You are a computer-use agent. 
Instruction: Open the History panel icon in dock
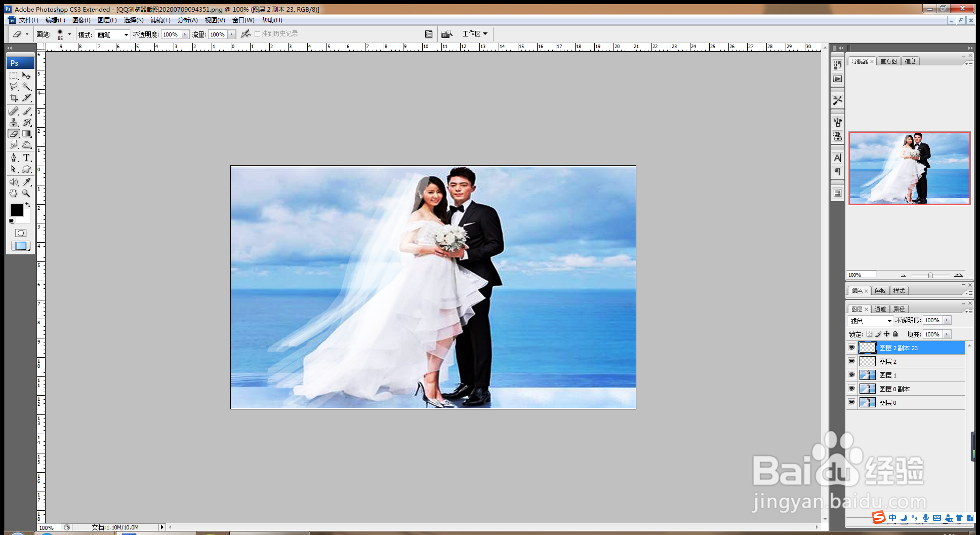(838, 65)
